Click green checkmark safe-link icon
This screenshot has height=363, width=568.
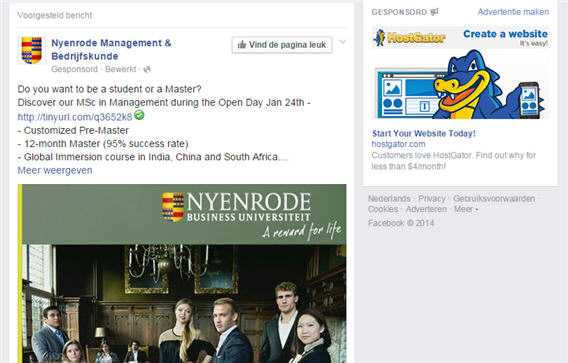click(139, 115)
